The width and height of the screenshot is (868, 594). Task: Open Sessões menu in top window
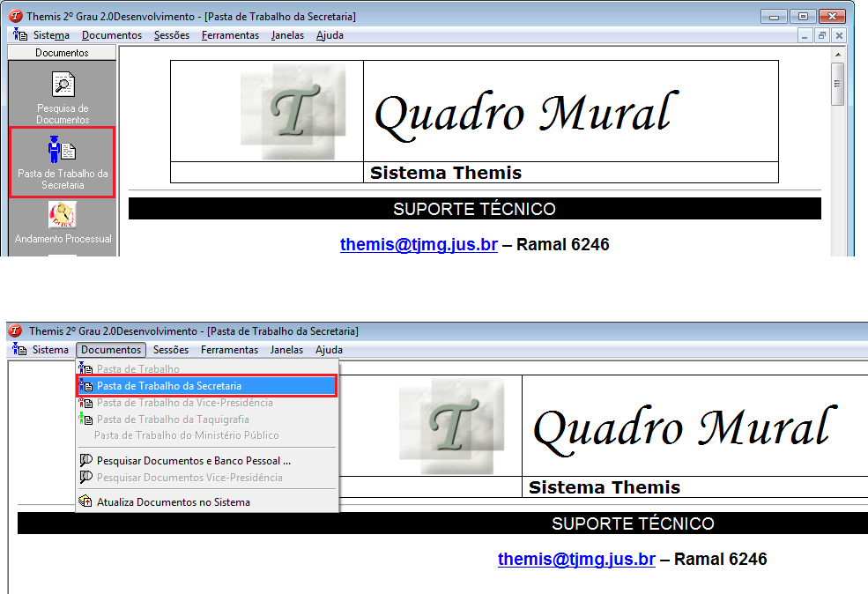(x=172, y=35)
